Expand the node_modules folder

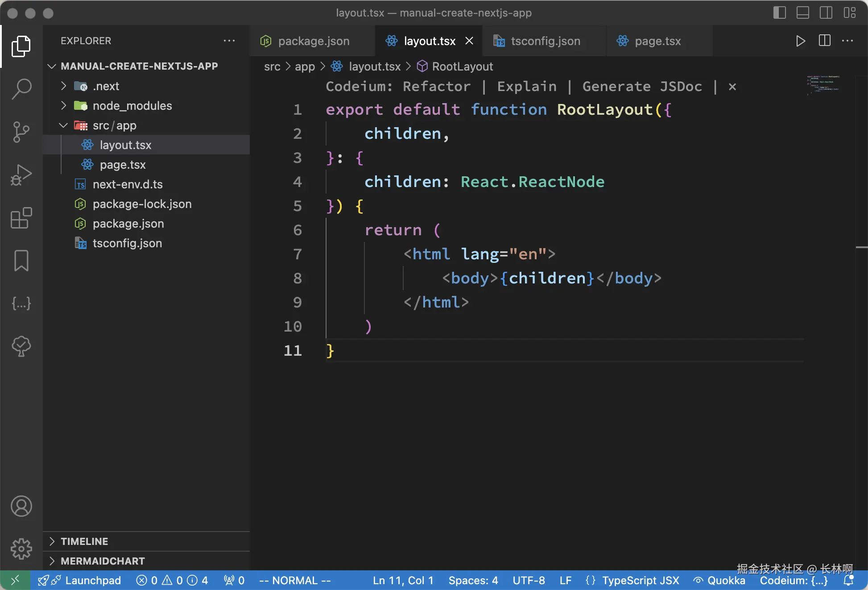[132, 106]
